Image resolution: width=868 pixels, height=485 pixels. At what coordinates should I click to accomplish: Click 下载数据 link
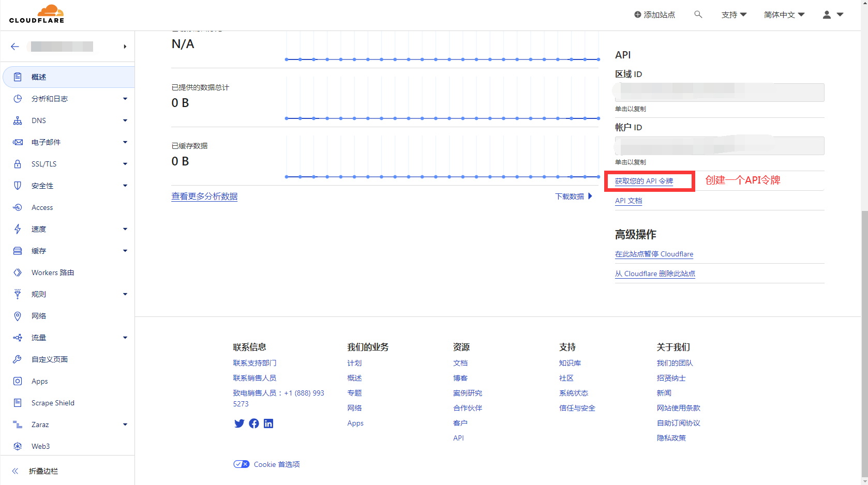[574, 196]
